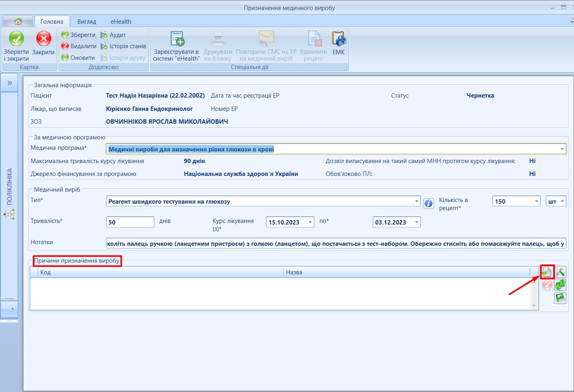Click the 'Історія друку' disabled item

(x=123, y=58)
